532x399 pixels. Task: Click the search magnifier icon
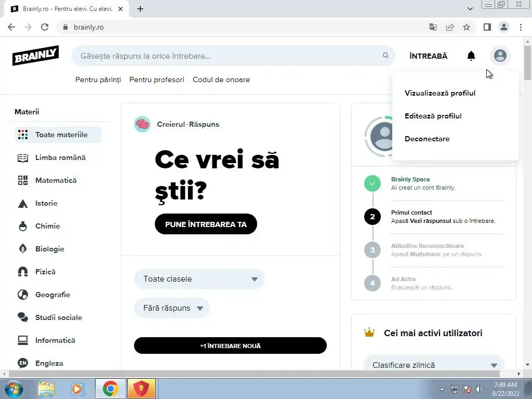385,55
